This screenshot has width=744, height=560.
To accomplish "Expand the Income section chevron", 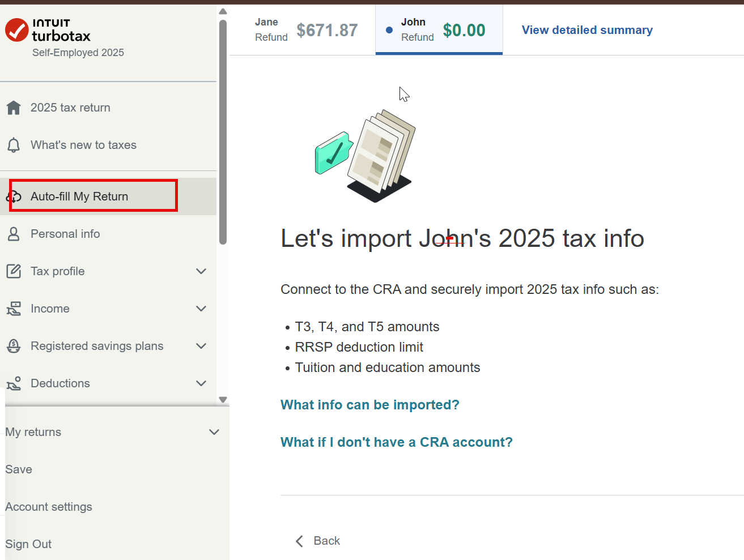I will coord(201,309).
